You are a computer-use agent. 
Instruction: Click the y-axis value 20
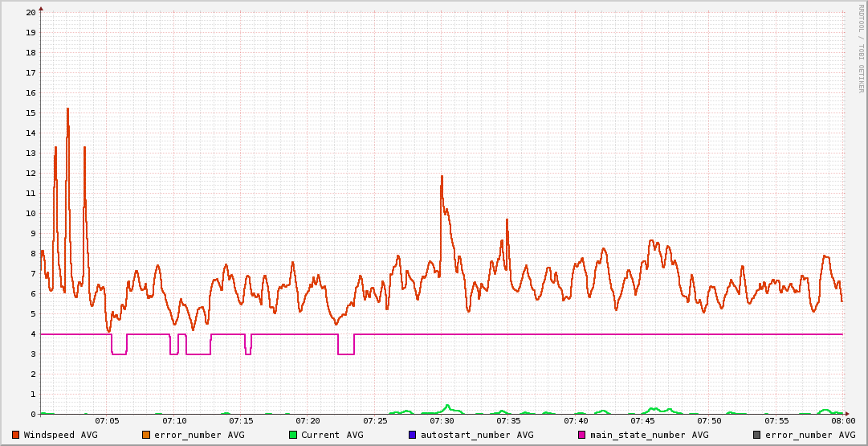click(x=31, y=12)
